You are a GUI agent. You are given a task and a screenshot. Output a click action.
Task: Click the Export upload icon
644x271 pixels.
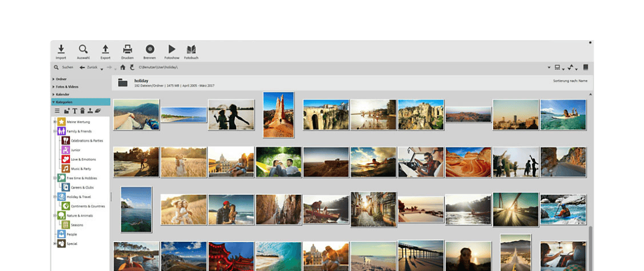point(105,51)
